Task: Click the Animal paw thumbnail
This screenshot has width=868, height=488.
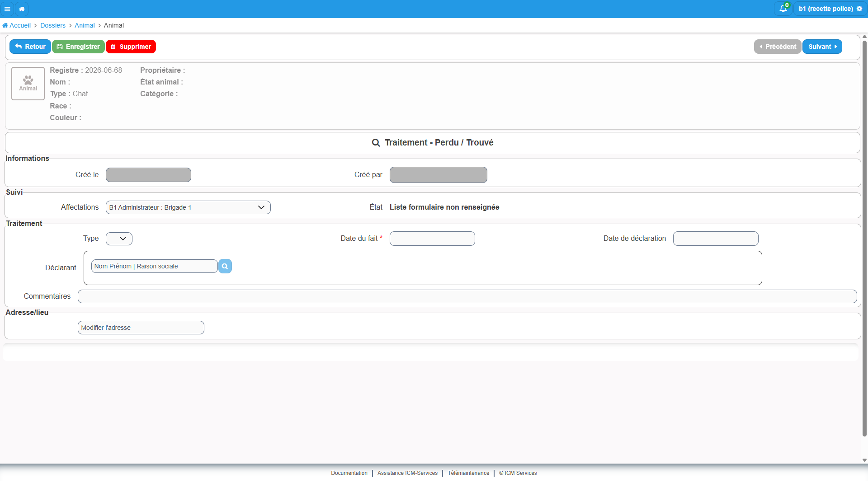Action: coord(28,84)
